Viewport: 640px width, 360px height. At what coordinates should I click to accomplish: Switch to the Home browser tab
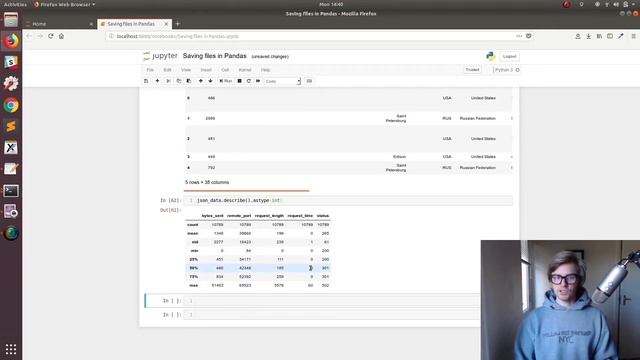click(59, 24)
